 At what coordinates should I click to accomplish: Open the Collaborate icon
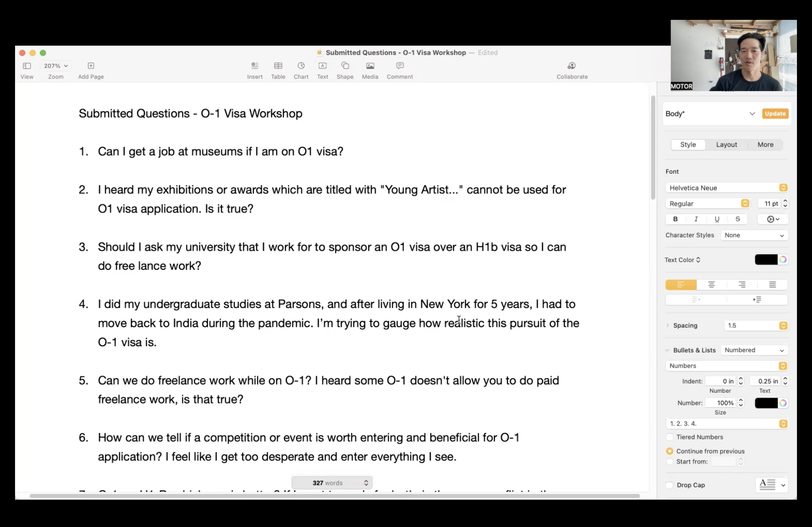tap(572, 66)
